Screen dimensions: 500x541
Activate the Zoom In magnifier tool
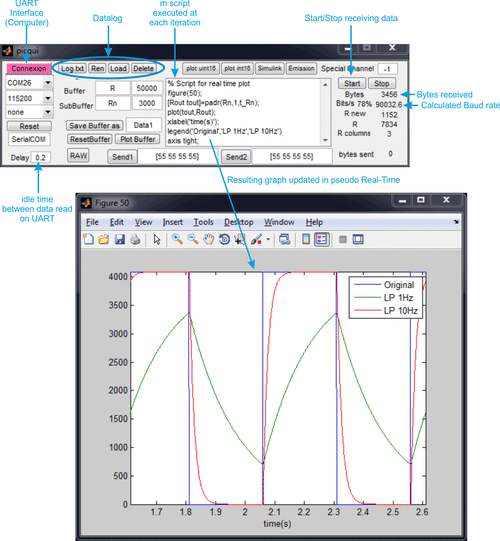177,239
